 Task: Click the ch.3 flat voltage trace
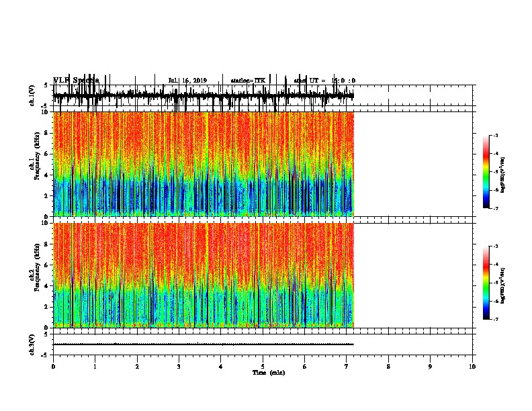204,345
